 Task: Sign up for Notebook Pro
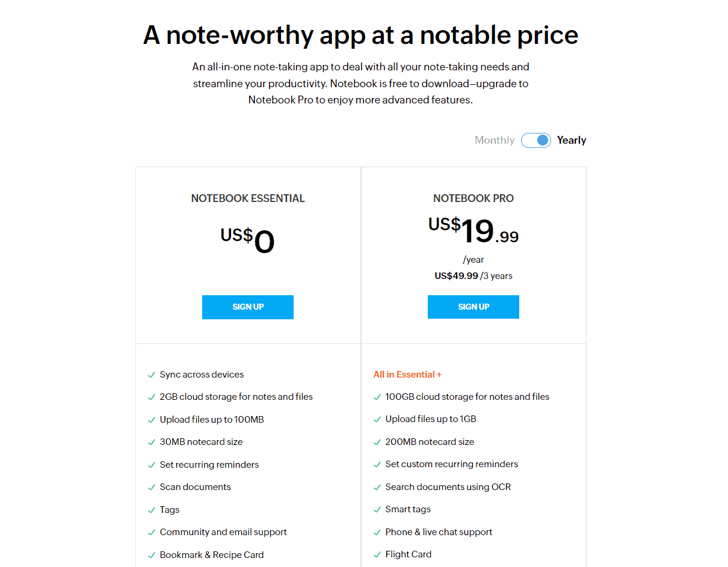[474, 307]
